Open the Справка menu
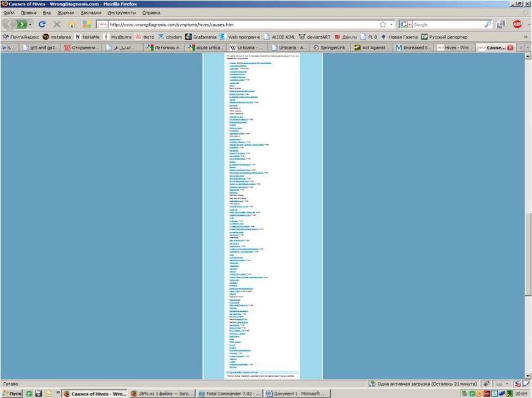This screenshot has width=532, height=398. (151, 13)
